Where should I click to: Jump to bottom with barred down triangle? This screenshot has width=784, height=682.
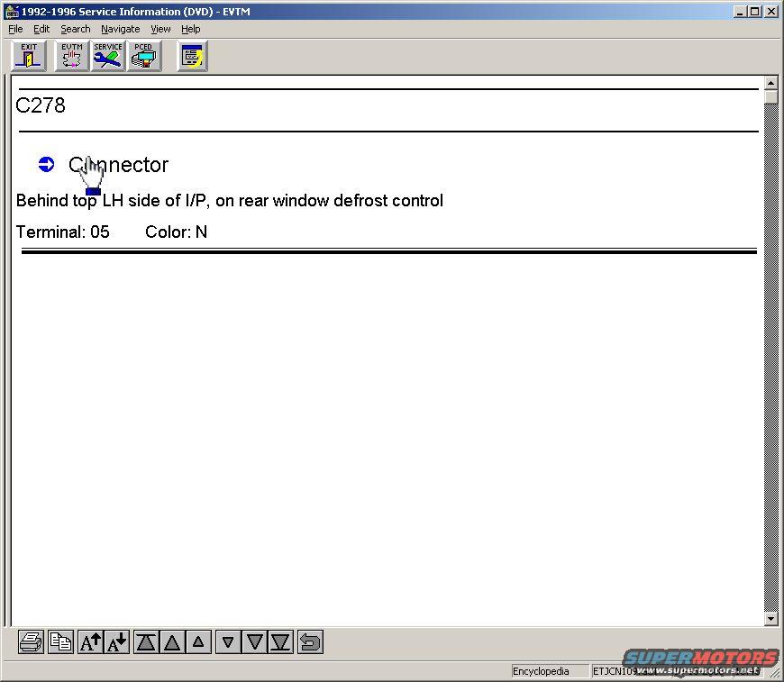[281, 642]
